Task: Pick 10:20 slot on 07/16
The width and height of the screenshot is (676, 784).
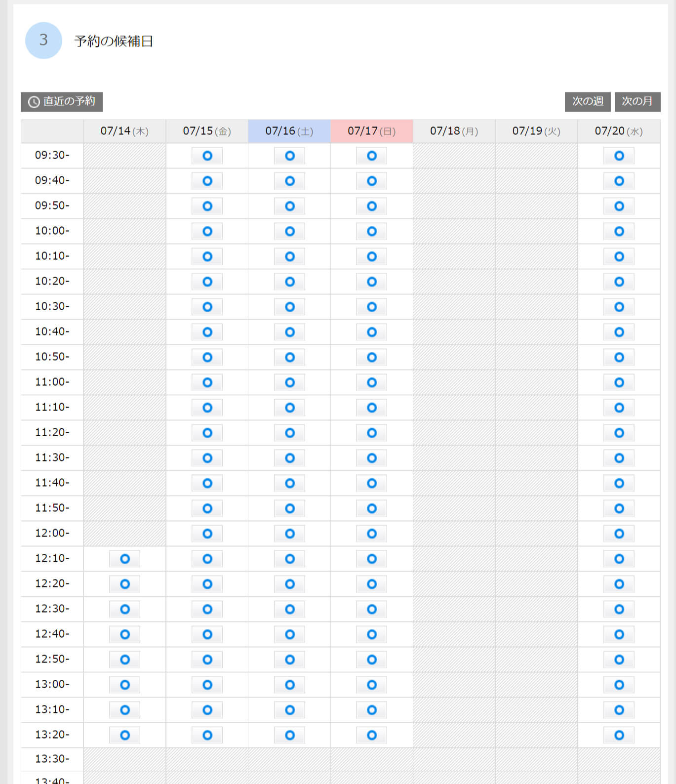Action: 290,282
